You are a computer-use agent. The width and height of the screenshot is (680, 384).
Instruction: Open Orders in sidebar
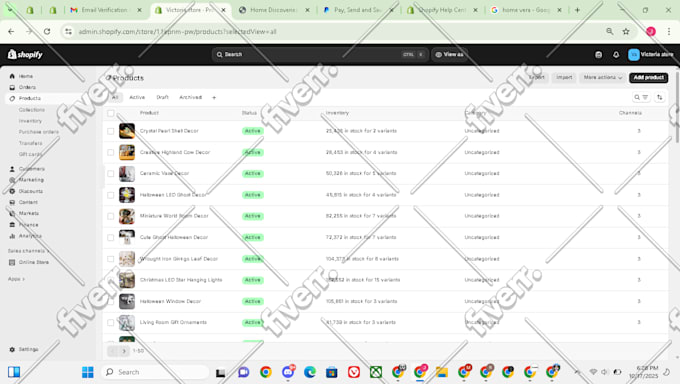click(x=27, y=87)
